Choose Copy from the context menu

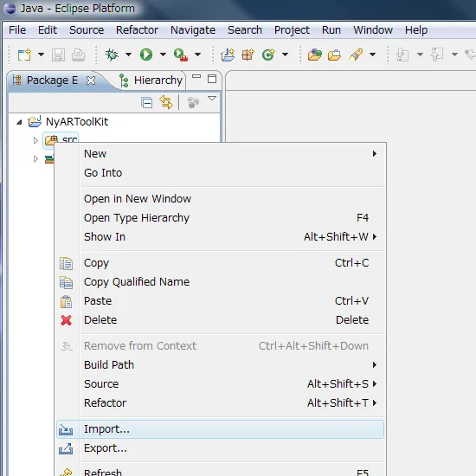click(x=220, y=263)
